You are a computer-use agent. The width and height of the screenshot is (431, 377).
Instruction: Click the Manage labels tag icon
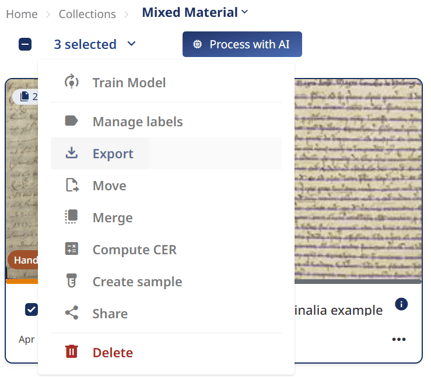pos(71,121)
